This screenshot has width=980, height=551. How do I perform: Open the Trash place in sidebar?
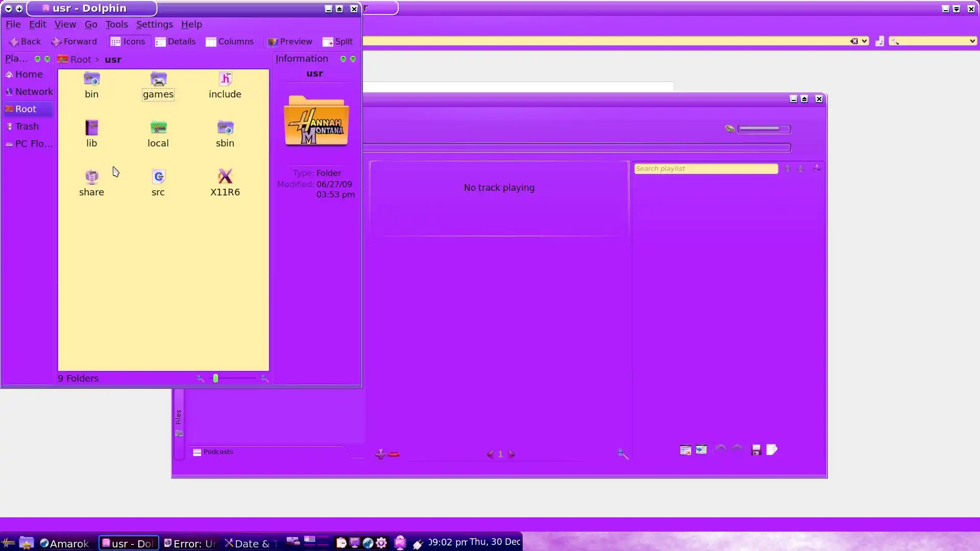[x=27, y=127]
